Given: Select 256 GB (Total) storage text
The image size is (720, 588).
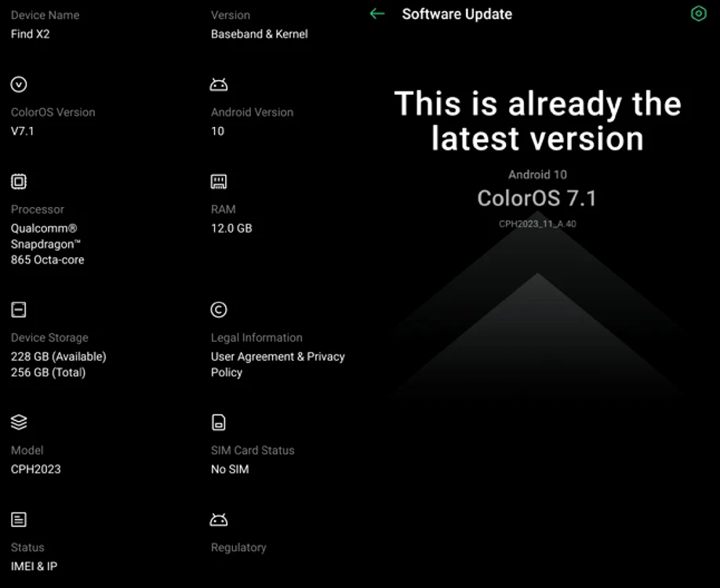Looking at the screenshot, I should coord(48,372).
